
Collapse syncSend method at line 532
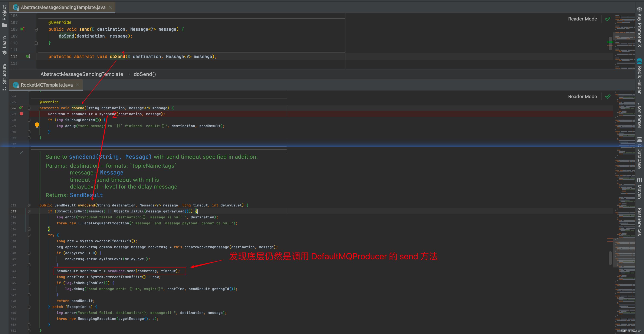point(29,205)
